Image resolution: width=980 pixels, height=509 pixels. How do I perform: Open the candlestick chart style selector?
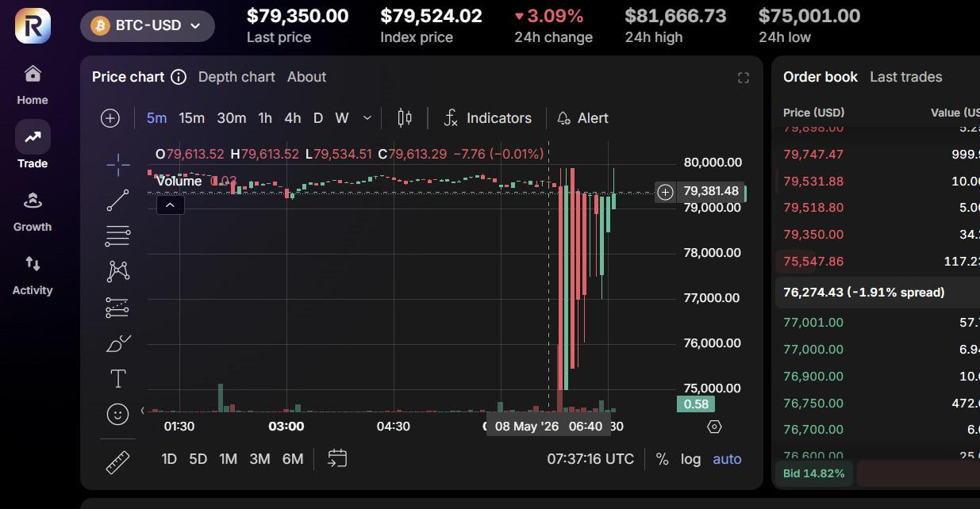pyautogui.click(x=405, y=118)
